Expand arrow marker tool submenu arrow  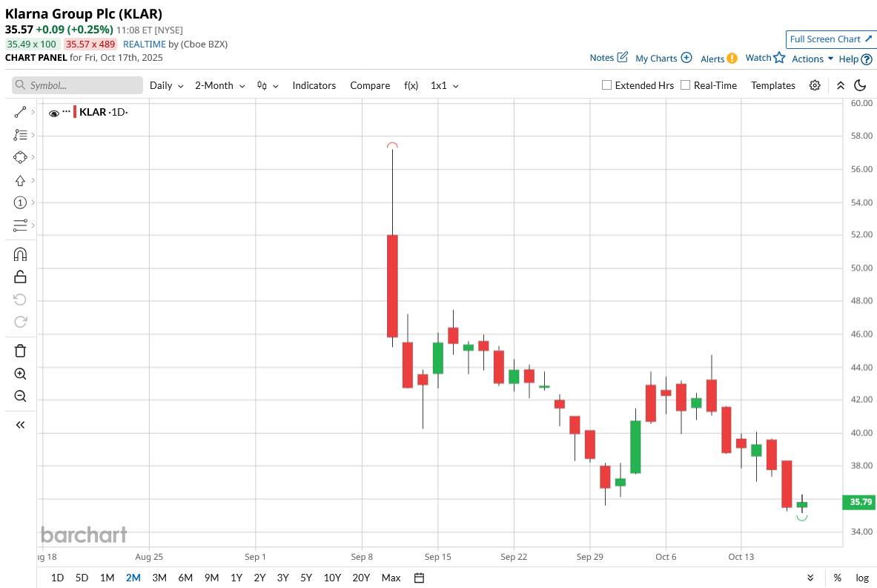pyautogui.click(x=33, y=181)
